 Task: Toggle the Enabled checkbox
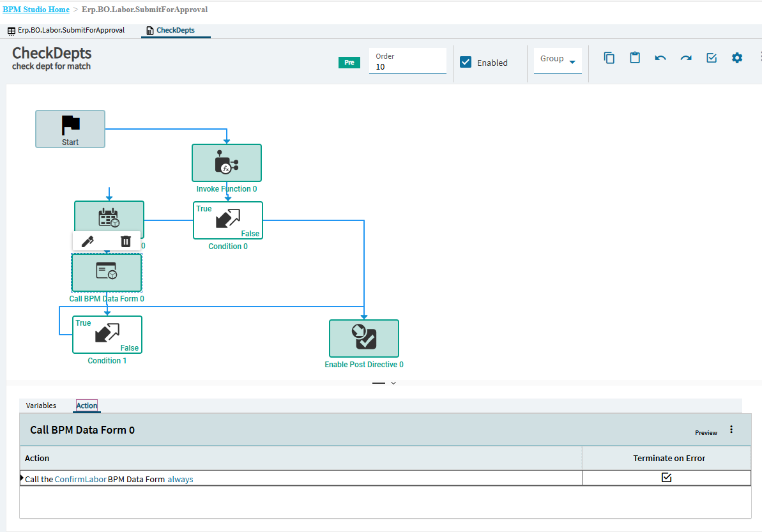pos(466,63)
